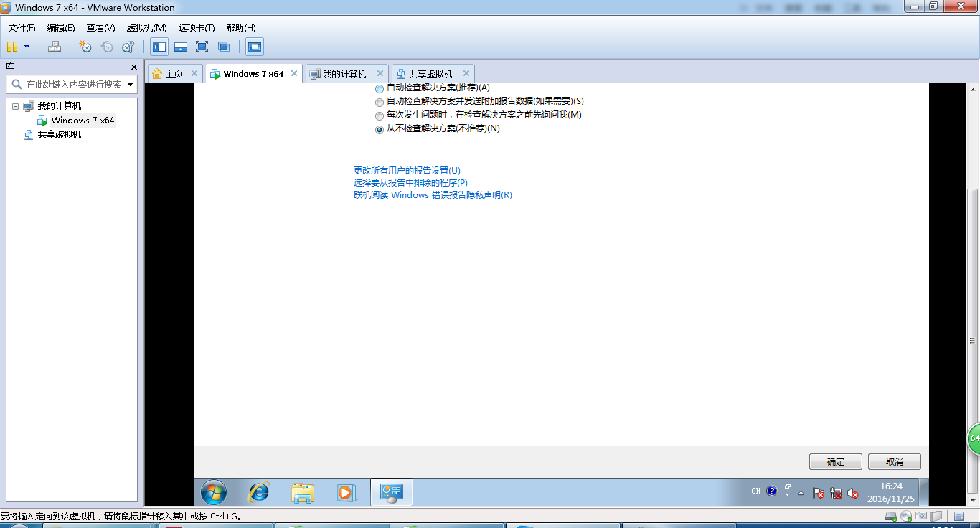Click the 取消 button
Viewport: 980px width, 528px height.
[x=895, y=462]
